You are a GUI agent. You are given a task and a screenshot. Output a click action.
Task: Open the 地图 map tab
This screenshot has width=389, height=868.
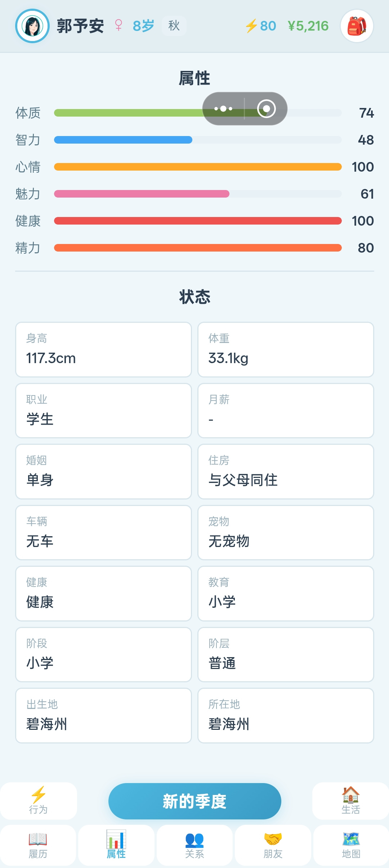click(351, 845)
